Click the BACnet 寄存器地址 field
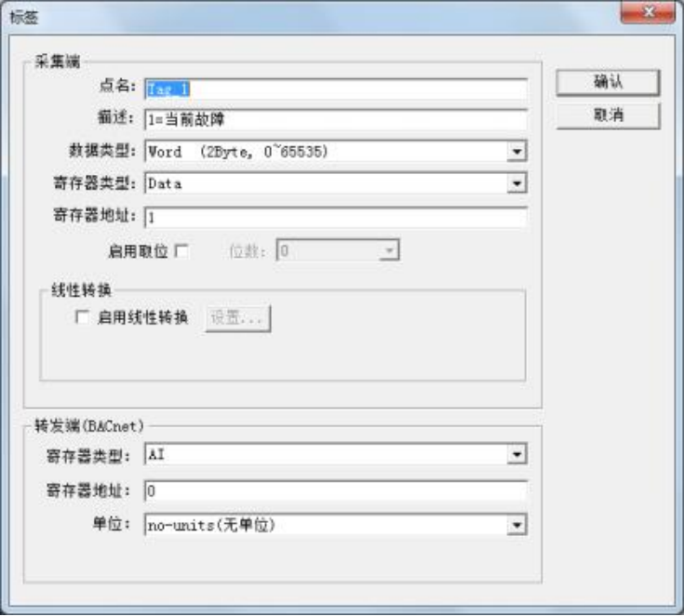This screenshot has width=684, height=616. (x=335, y=490)
